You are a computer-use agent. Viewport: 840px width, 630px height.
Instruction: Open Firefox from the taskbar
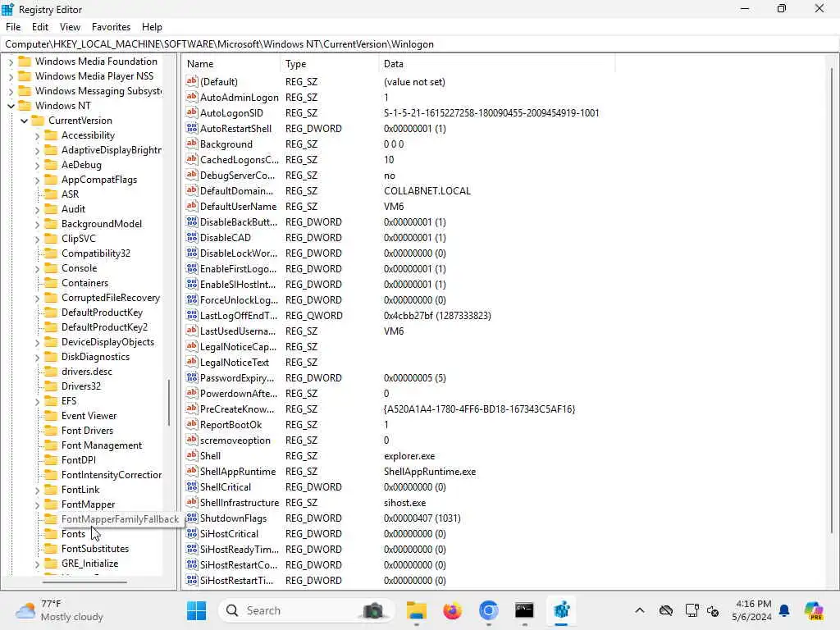tap(453, 610)
